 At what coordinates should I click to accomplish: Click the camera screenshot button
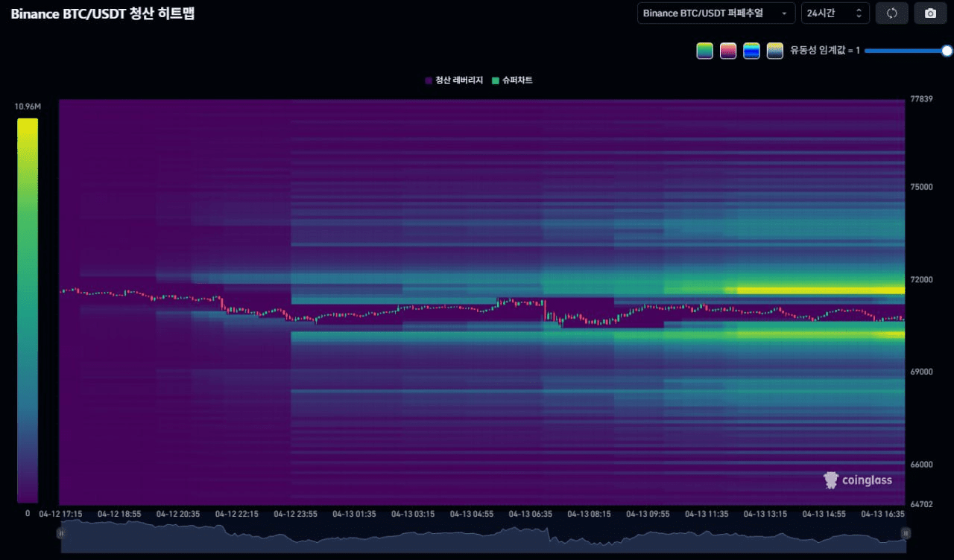click(930, 13)
